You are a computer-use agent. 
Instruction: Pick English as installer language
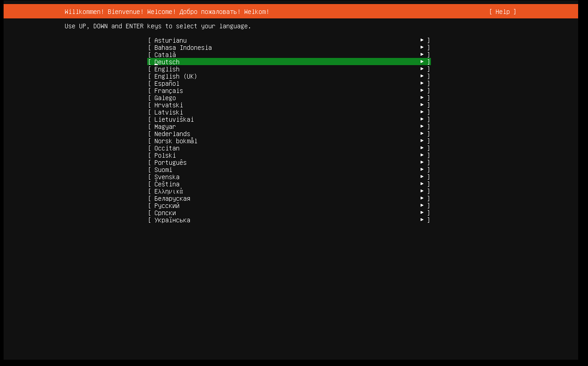pyautogui.click(x=167, y=69)
